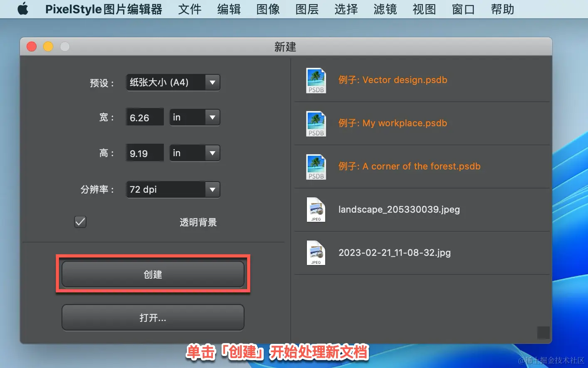Viewport: 588px width, 368px height.
Task: Open the 视图 menu
Action: [424, 9]
